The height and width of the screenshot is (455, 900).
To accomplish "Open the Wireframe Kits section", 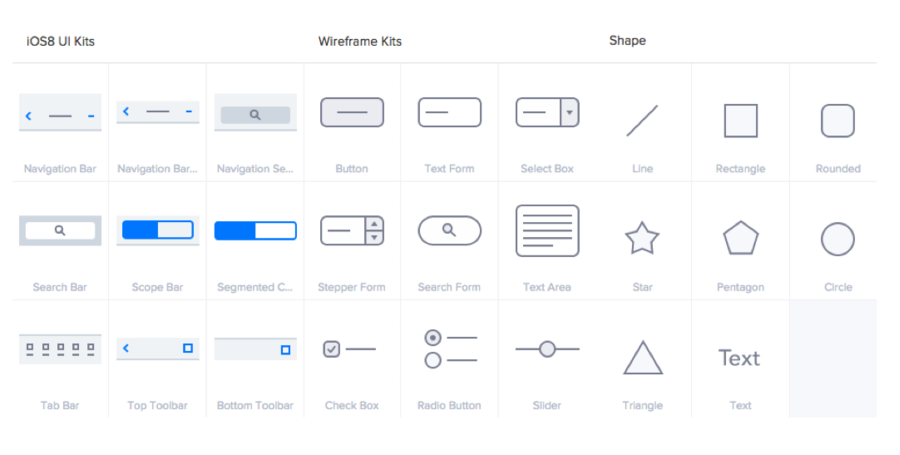I will tap(360, 41).
